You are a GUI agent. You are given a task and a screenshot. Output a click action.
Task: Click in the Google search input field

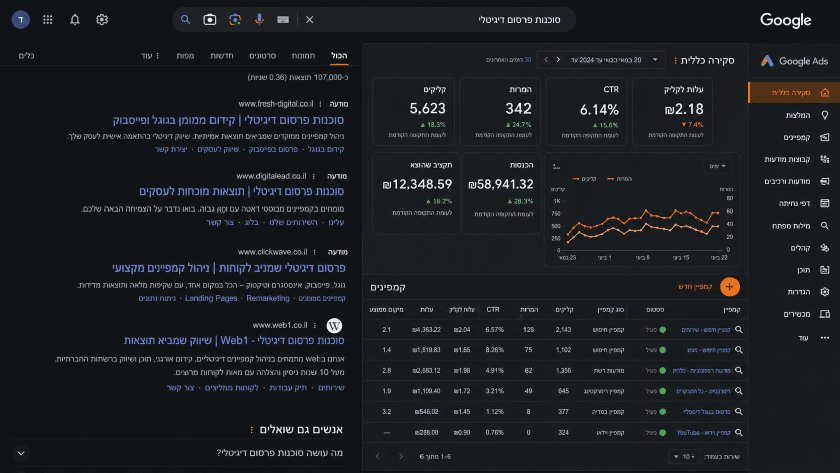coord(439,19)
